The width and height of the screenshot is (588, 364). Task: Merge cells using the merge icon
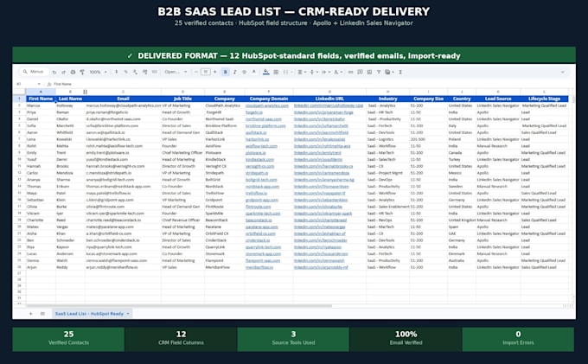pyautogui.click(x=286, y=72)
